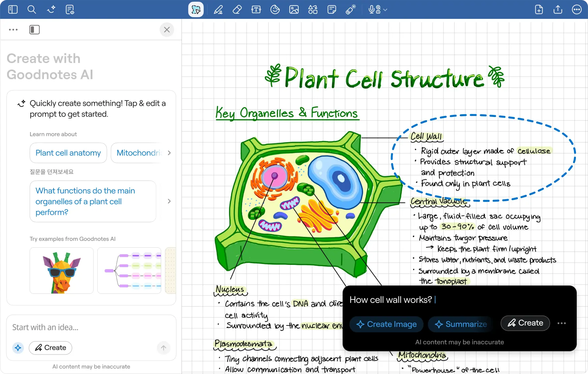Share or export the document

(x=558, y=9)
